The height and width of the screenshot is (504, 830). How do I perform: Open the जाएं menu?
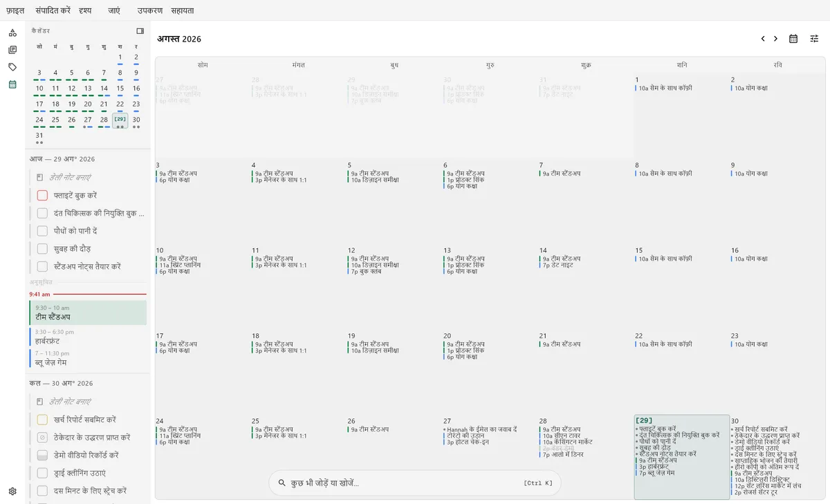click(114, 10)
